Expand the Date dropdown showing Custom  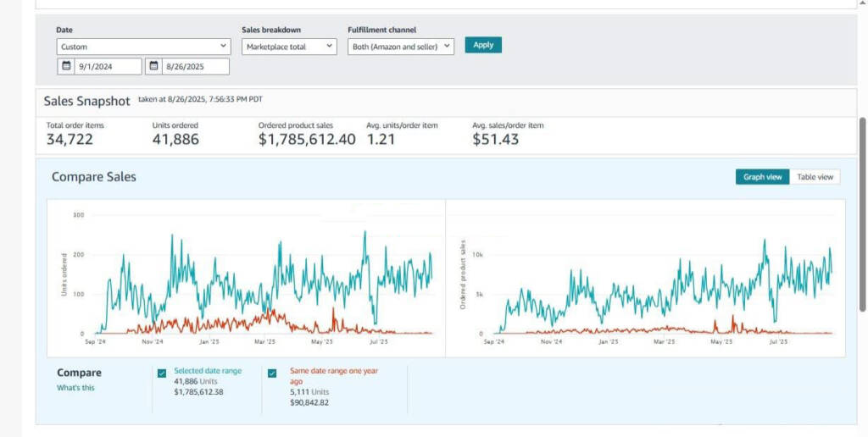(143, 47)
